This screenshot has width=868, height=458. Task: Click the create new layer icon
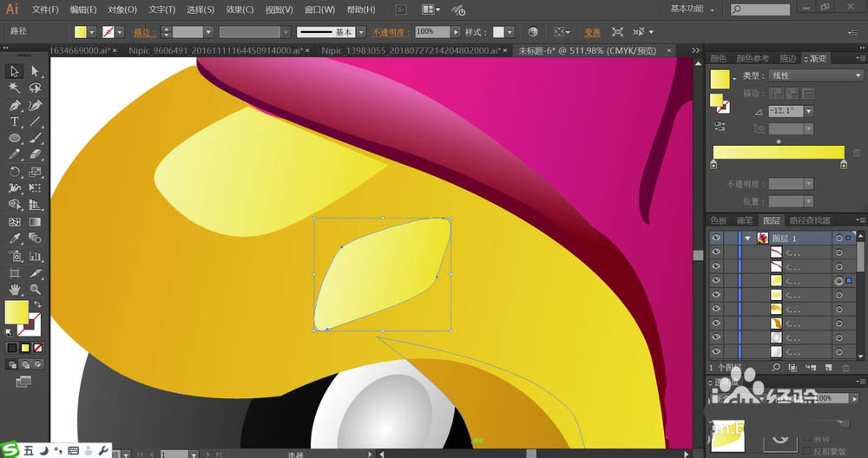[828, 367]
